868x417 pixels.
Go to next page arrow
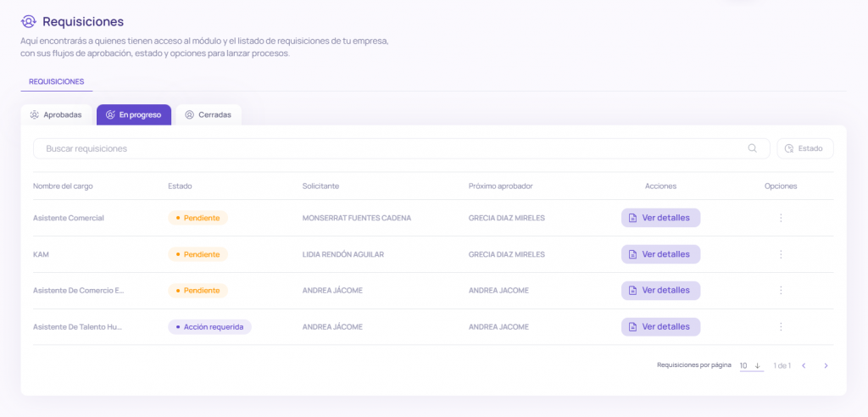click(826, 366)
